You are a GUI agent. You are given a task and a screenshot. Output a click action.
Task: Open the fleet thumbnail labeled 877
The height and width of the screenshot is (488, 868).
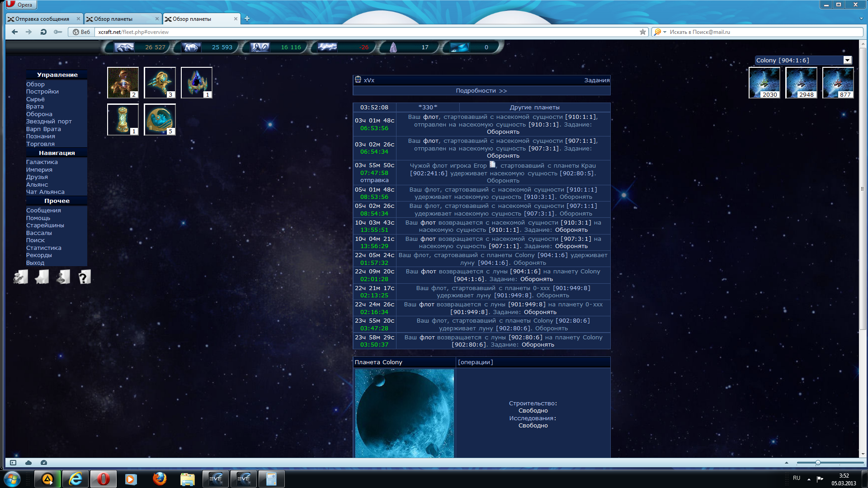coord(838,83)
